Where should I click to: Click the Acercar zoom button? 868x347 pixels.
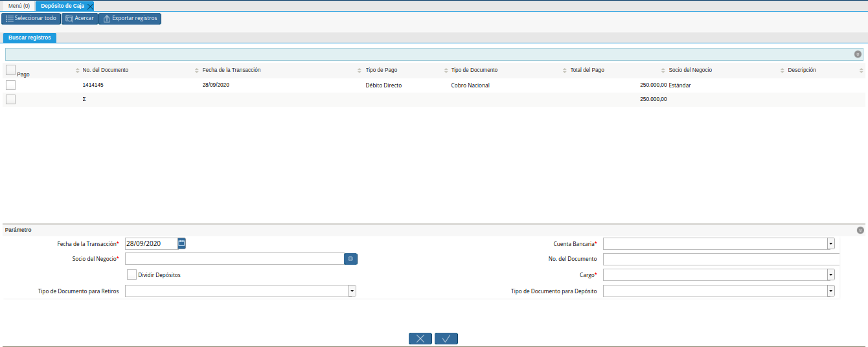click(x=80, y=18)
